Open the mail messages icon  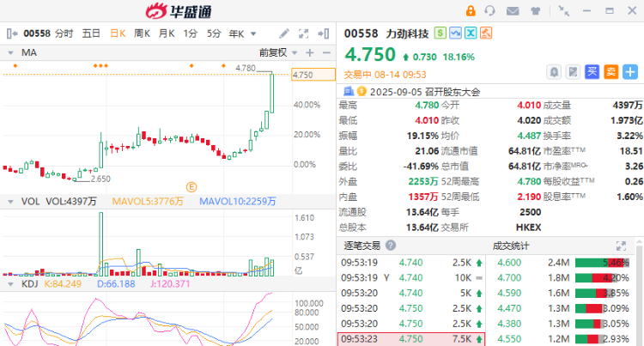pyautogui.click(x=512, y=11)
